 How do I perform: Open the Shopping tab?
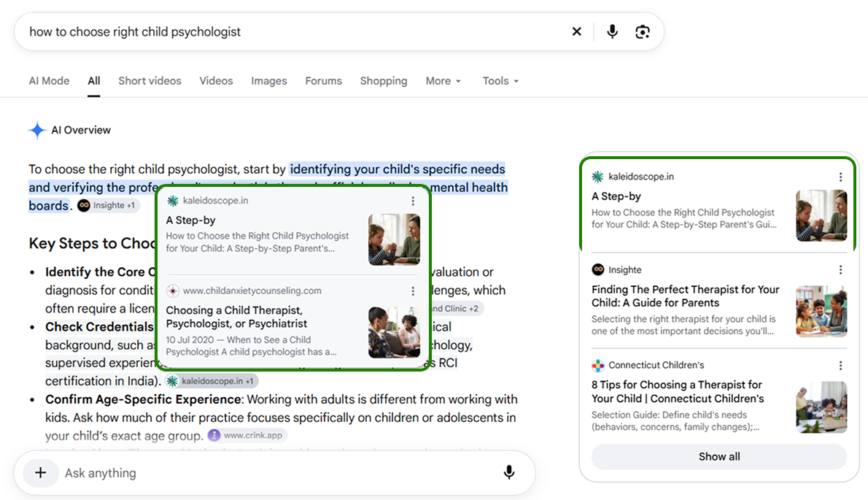point(384,81)
